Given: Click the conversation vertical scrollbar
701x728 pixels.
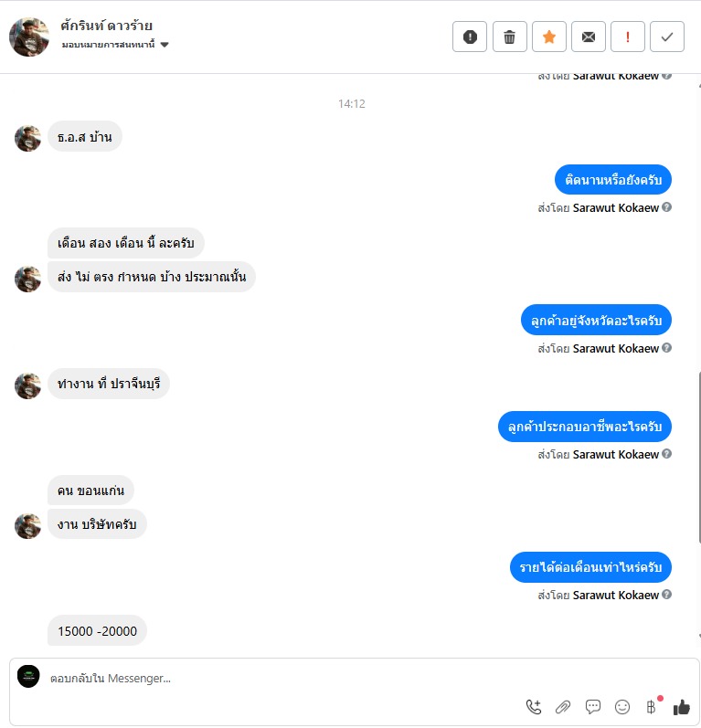Looking at the screenshot, I should 698,457.
